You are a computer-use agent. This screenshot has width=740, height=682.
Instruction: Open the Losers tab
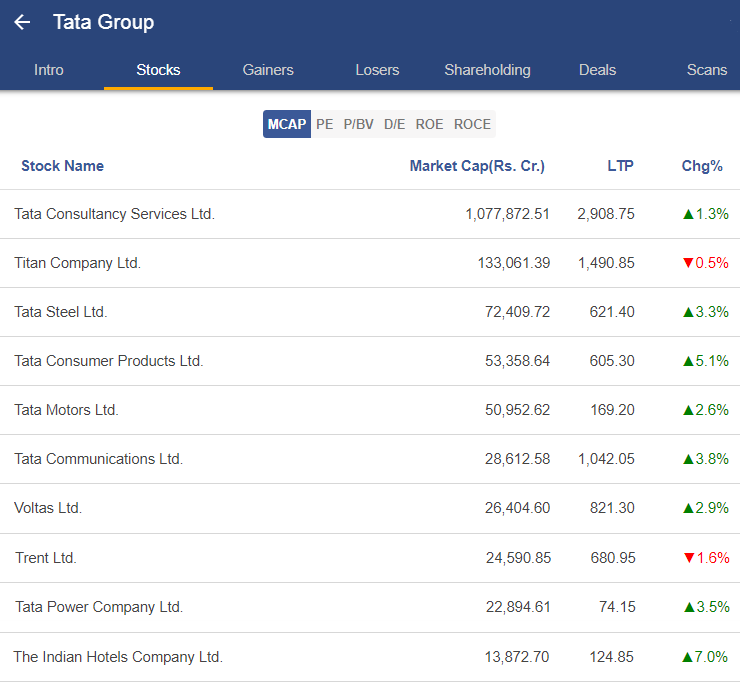[377, 70]
